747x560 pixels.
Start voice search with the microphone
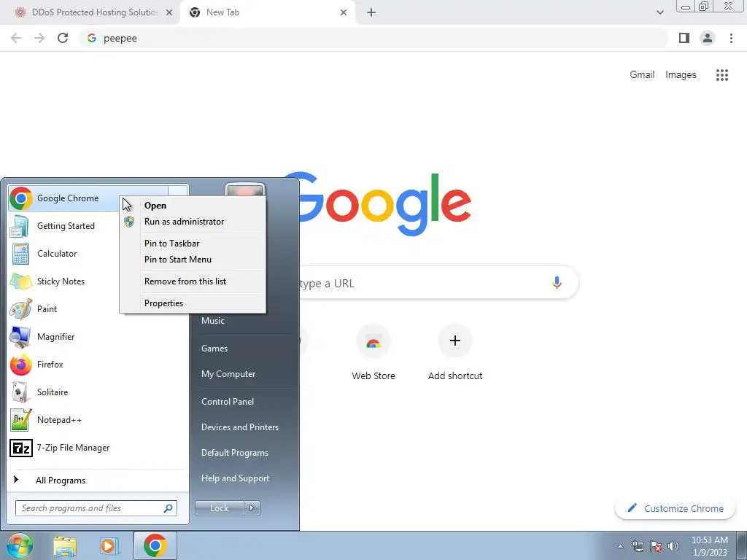557,282
